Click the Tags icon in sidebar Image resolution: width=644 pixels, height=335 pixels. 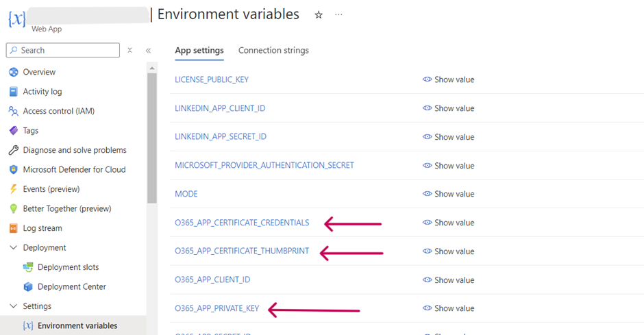(13, 131)
